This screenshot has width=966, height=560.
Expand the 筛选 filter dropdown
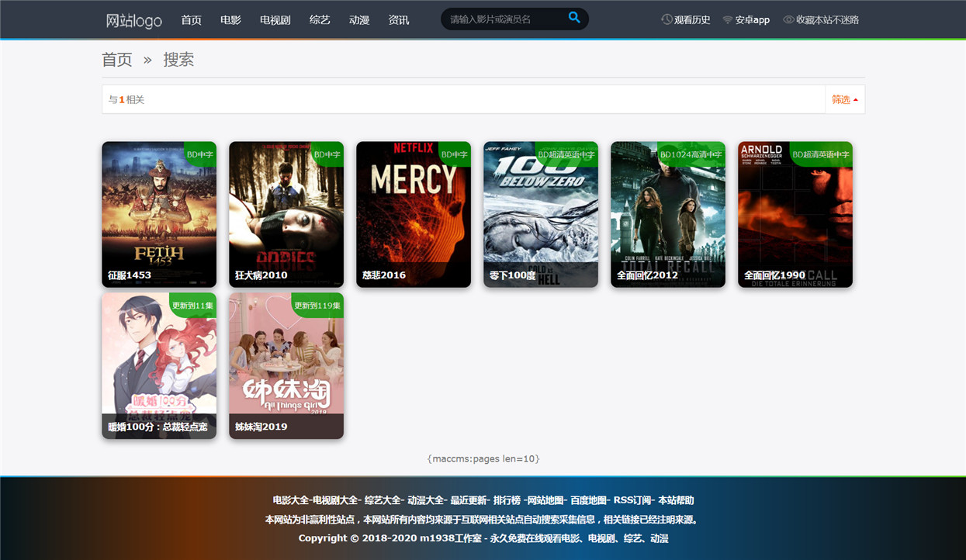pyautogui.click(x=844, y=99)
